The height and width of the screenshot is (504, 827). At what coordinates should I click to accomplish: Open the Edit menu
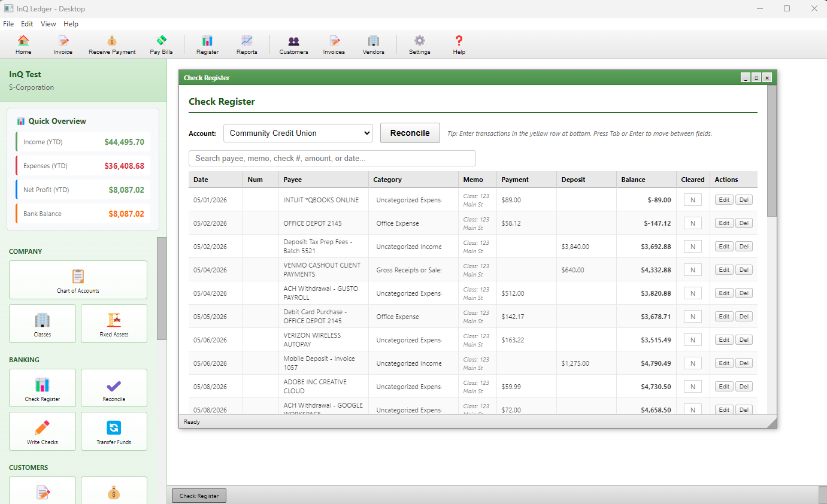[x=27, y=24]
